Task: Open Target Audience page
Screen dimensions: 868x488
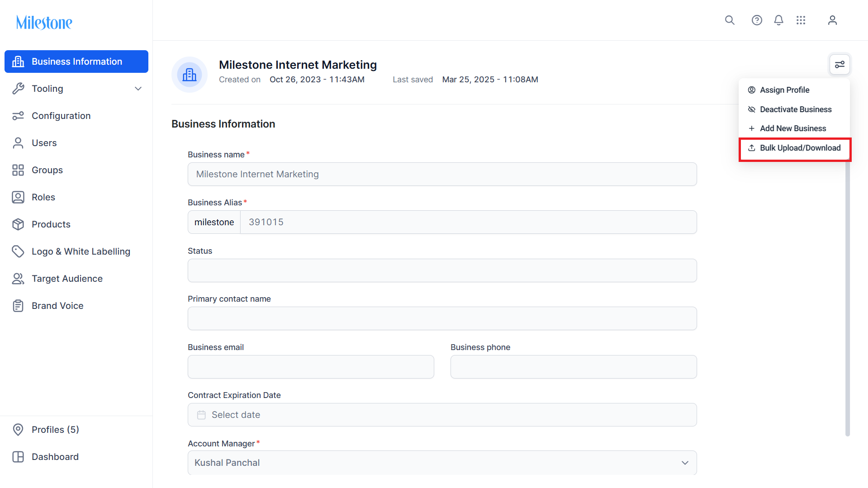Action: (76, 279)
